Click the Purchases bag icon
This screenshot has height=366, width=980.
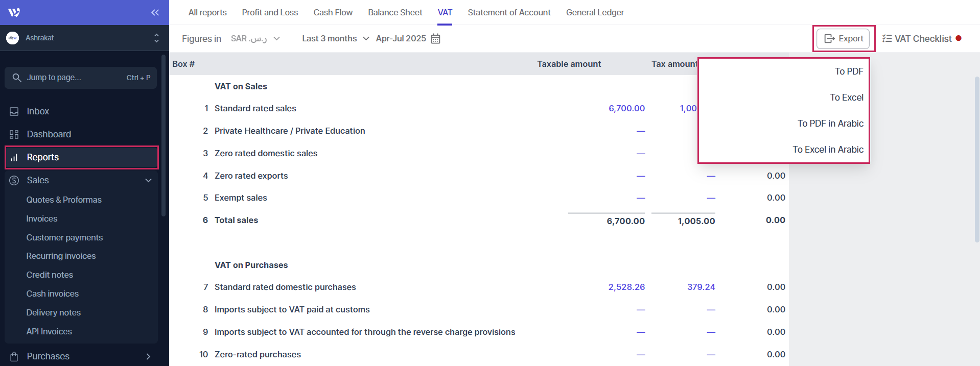point(14,356)
